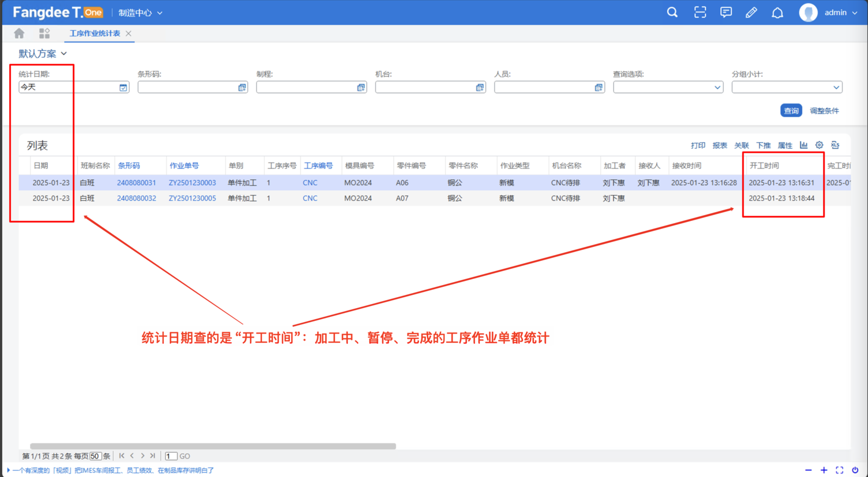Click the horizontal scrollbar of list
Screen dimensions: 868x477
(x=213, y=446)
